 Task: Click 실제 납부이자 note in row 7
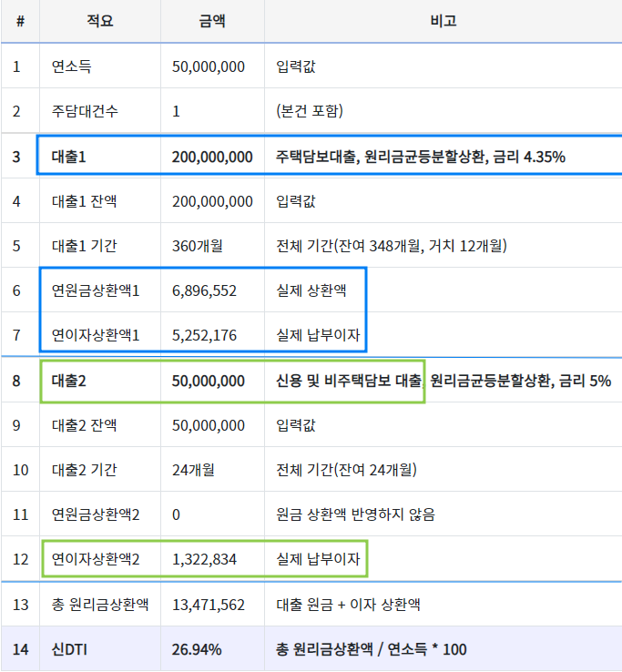pos(318,335)
